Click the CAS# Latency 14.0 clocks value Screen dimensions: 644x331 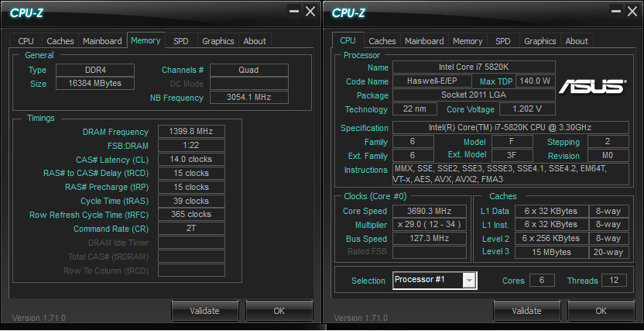[x=191, y=159]
